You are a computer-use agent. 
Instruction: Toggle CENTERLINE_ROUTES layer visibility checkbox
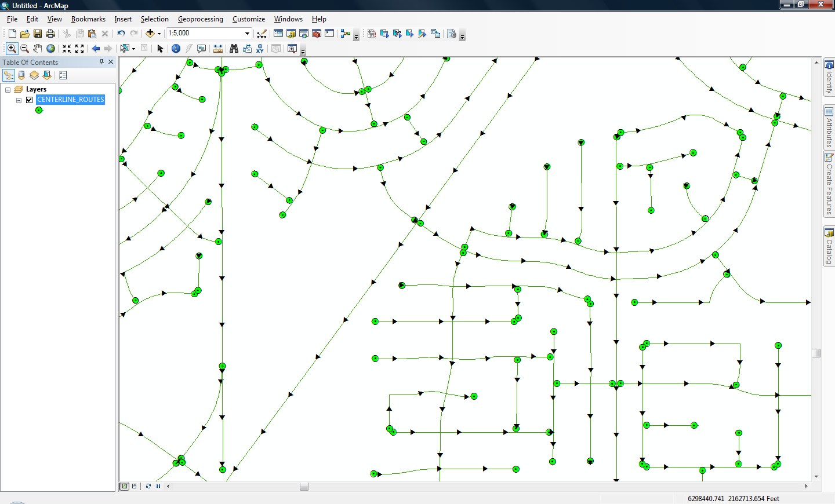tap(29, 100)
